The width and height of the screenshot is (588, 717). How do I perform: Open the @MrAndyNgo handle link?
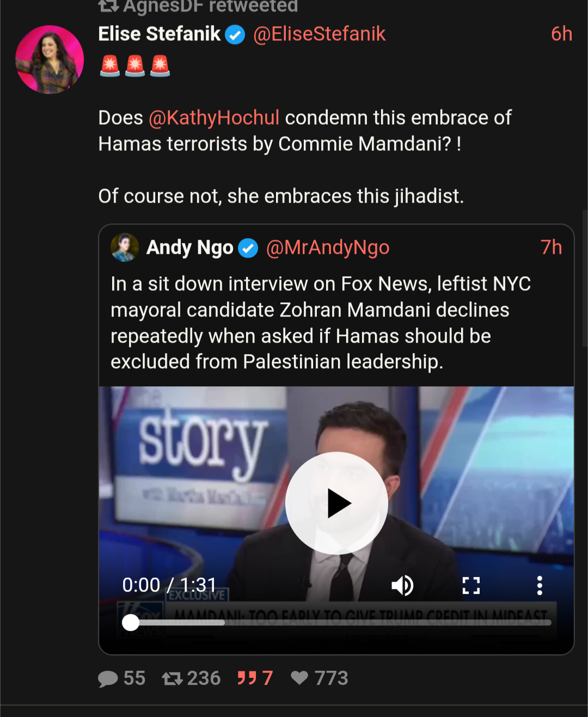click(328, 247)
